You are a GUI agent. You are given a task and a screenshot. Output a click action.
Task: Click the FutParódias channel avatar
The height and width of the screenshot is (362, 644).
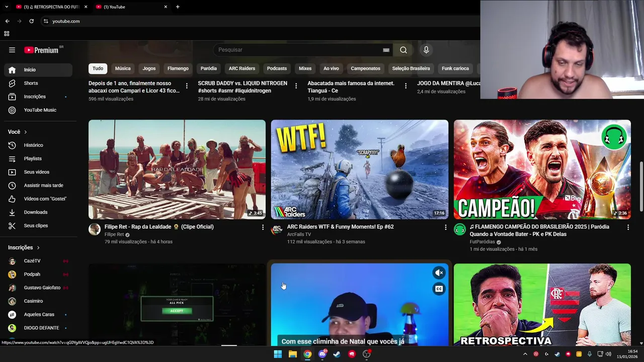pyautogui.click(x=460, y=229)
